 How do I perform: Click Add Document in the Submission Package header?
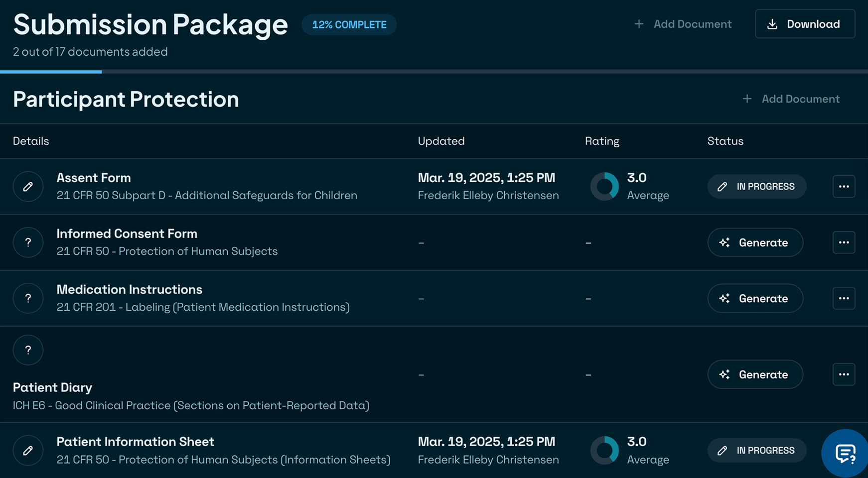coord(683,24)
